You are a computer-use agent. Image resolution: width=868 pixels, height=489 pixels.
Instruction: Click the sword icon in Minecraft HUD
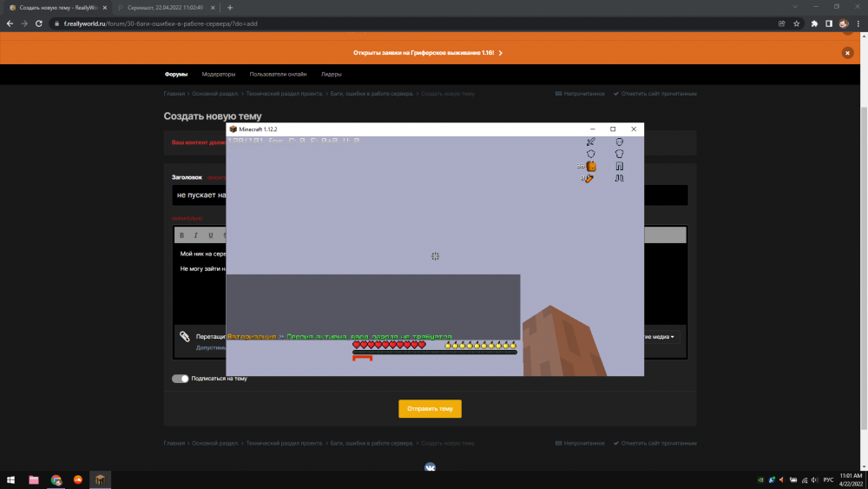click(x=590, y=142)
